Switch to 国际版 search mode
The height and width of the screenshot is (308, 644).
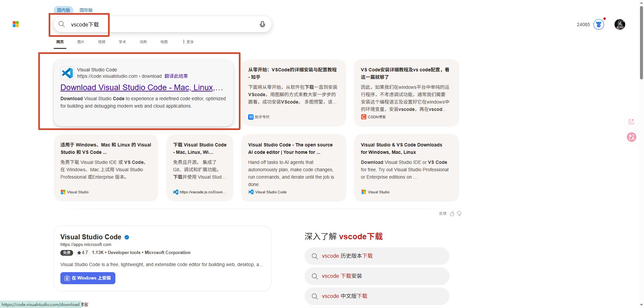[86, 10]
